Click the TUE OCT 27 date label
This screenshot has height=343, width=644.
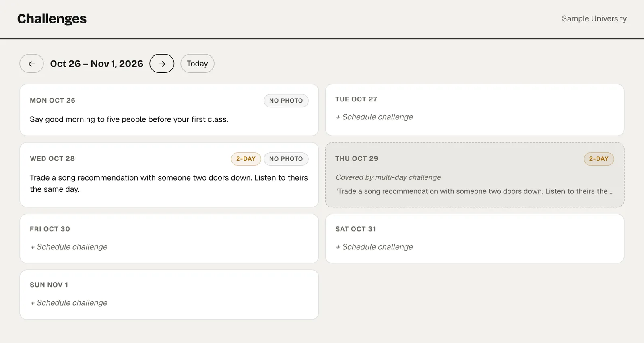coord(356,99)
